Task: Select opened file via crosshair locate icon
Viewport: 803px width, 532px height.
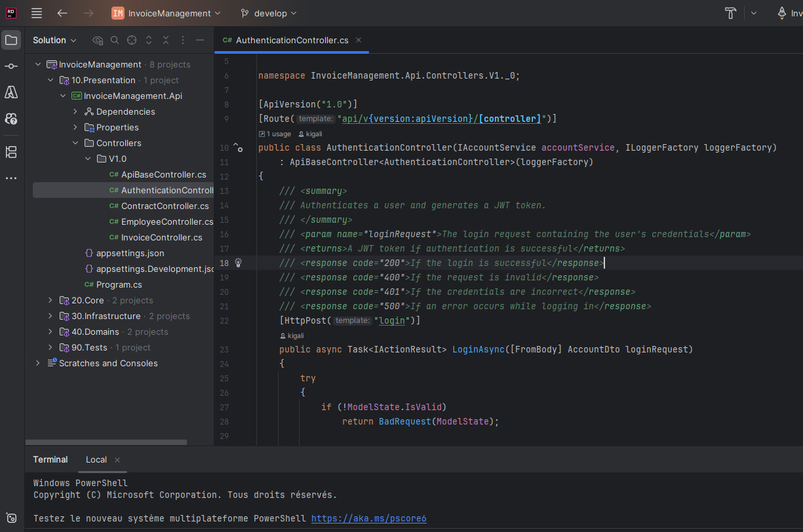Action: pyautogui.click(x=132, y=40)
